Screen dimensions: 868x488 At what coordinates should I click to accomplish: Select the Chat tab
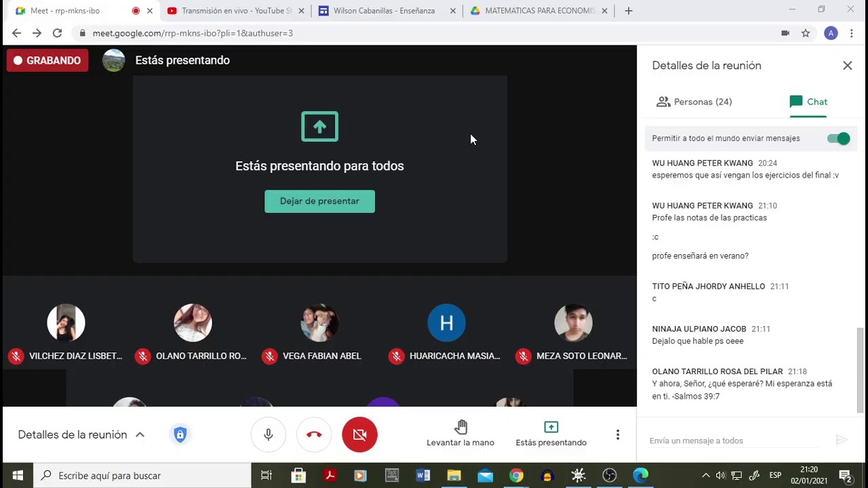coord(808,102)
